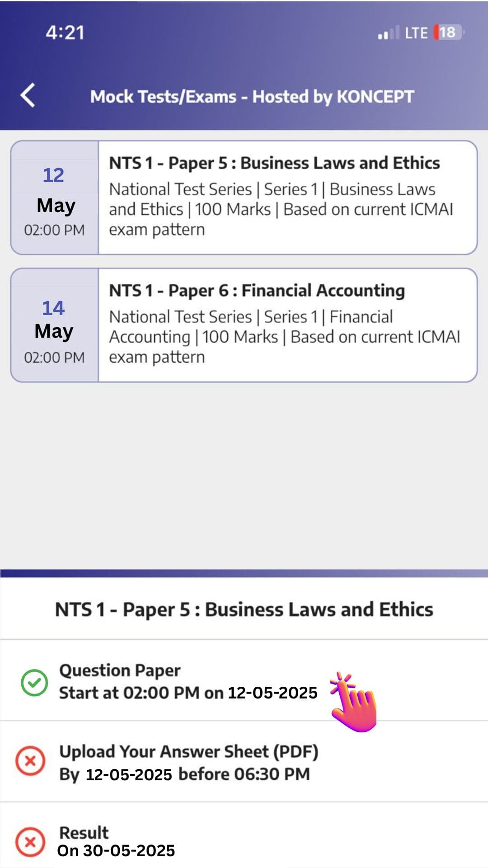The image size is (488, 868).
Task: Tap the pointing hand cursor icon
Action: tap(353, 702)
